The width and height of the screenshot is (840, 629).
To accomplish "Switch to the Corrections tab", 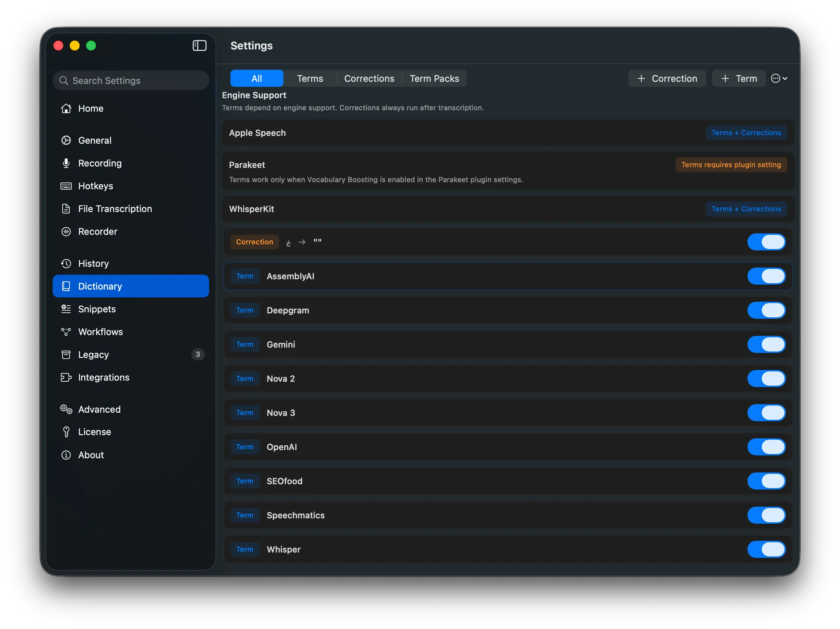I will coord(369,79).
